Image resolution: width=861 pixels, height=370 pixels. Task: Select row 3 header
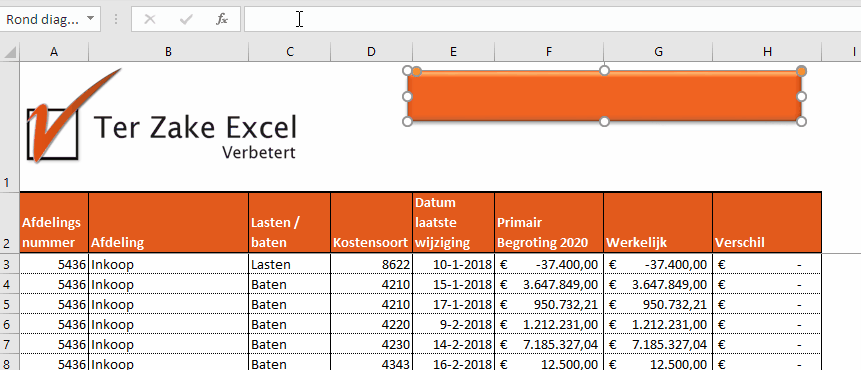(x=9, y=265)
